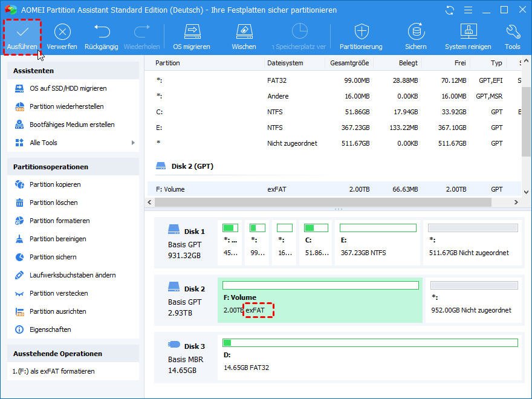
Task: Click Rückgängig undo arrow
Action: tap(102, 32)
